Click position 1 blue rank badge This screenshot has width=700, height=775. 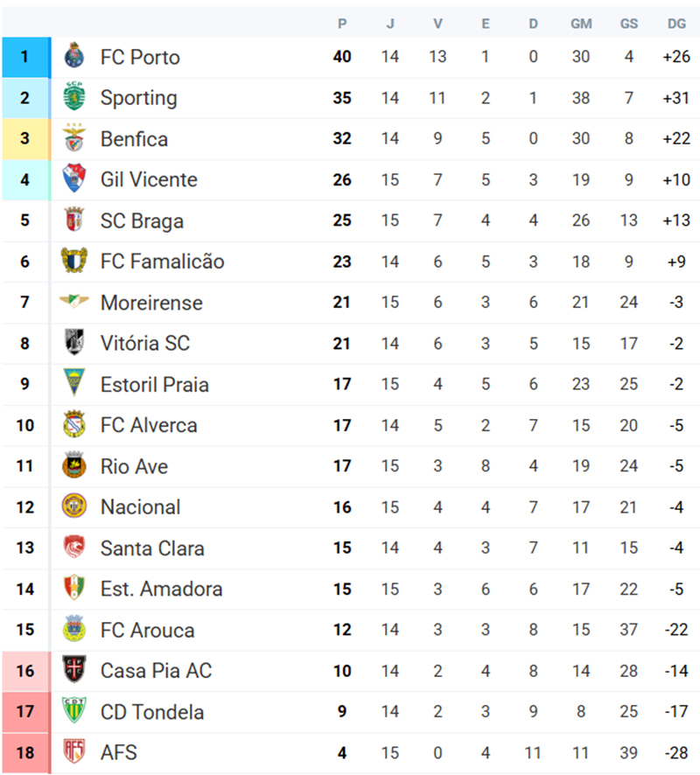click(x=25, y=57)
